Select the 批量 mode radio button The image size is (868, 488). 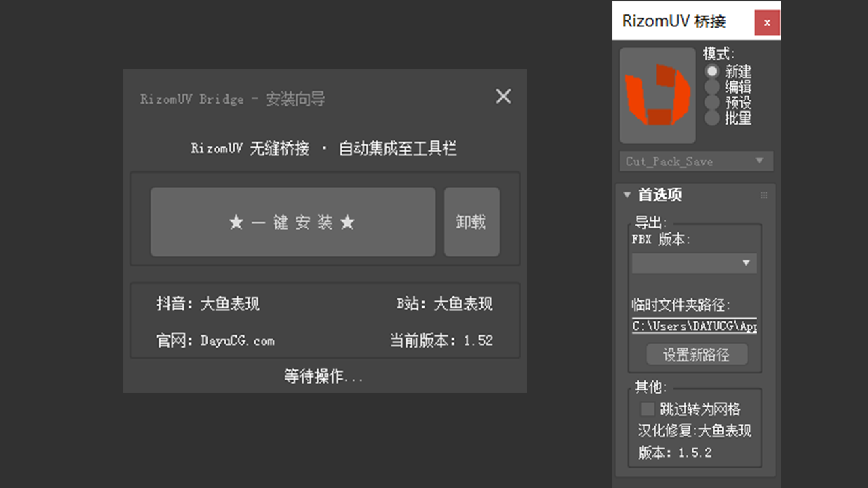711,118
